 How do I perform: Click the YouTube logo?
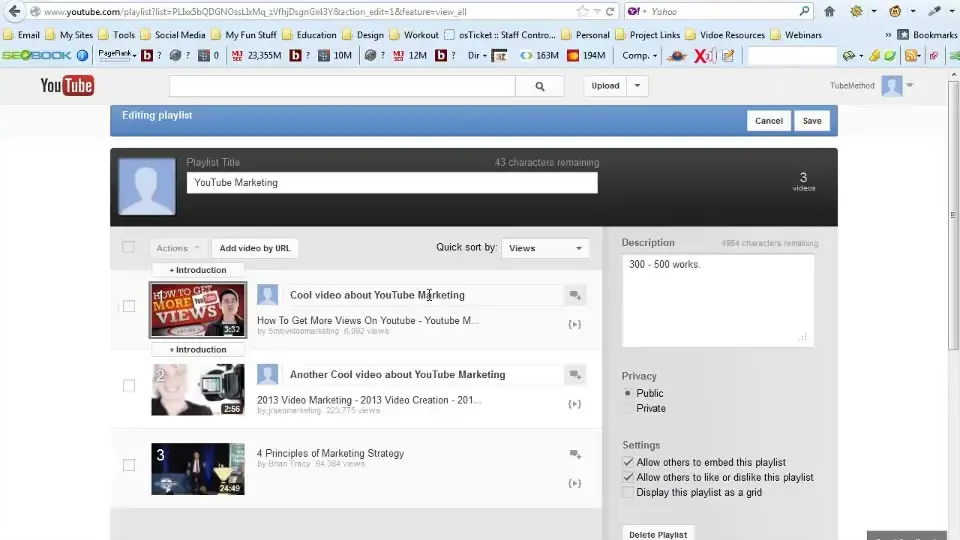click(67, 86)
